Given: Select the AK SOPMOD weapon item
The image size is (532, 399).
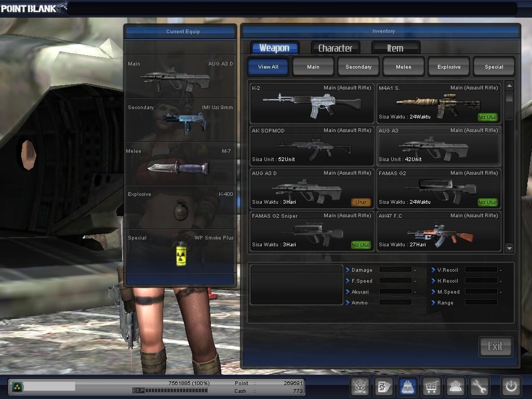Looking at the screenshot, I should coord(312,146).
